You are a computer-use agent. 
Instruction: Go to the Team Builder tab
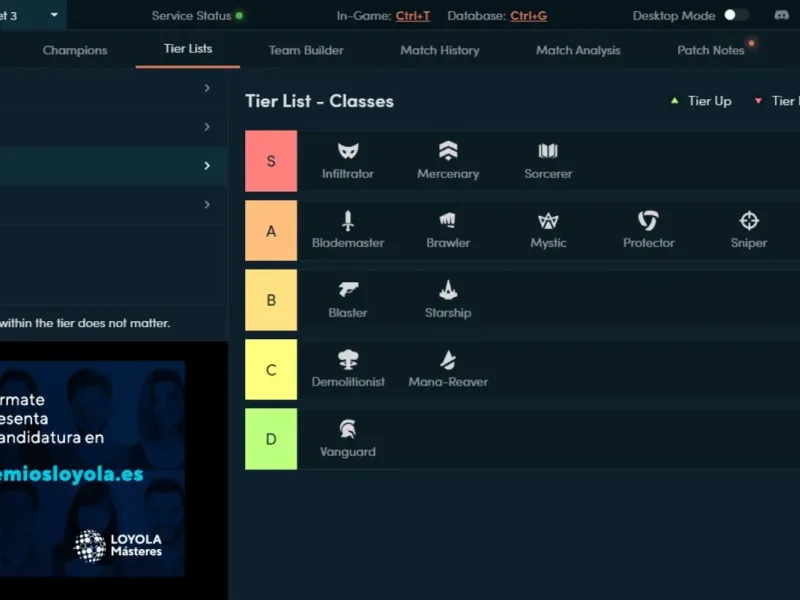pos(306,50)
